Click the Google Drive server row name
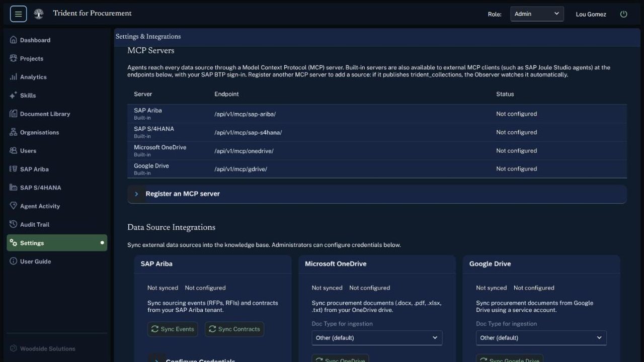644x362 pixels. click(151, 166)
